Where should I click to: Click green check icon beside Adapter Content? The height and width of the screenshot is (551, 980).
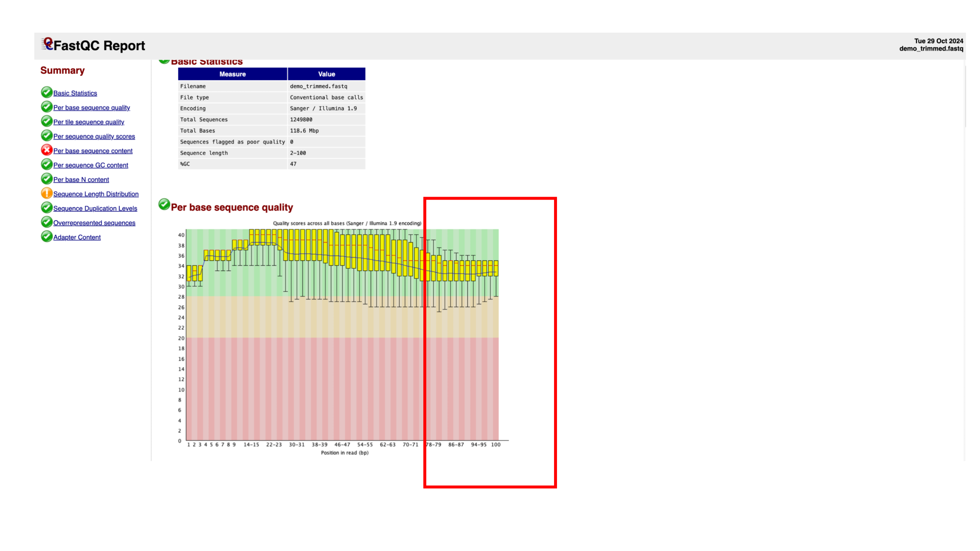click(46, 237)
